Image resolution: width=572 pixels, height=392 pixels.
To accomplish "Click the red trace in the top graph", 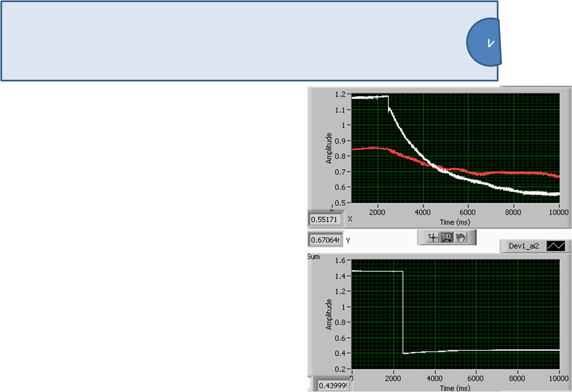I will (x=507, y=173).
